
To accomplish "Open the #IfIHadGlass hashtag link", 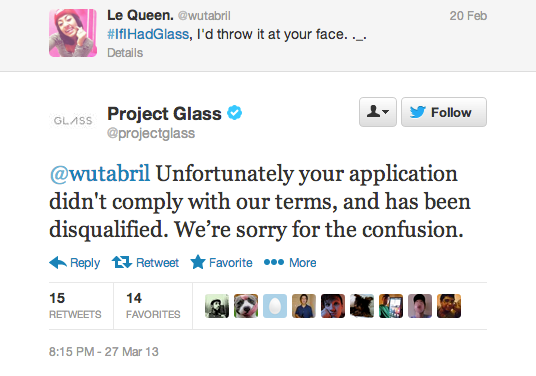I will tap(148, 34).
